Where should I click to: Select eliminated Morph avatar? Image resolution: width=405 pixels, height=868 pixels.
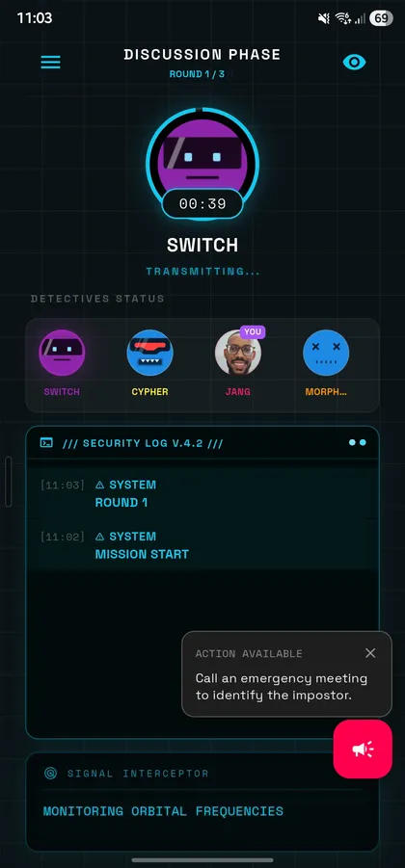click(x=326, y=353)
